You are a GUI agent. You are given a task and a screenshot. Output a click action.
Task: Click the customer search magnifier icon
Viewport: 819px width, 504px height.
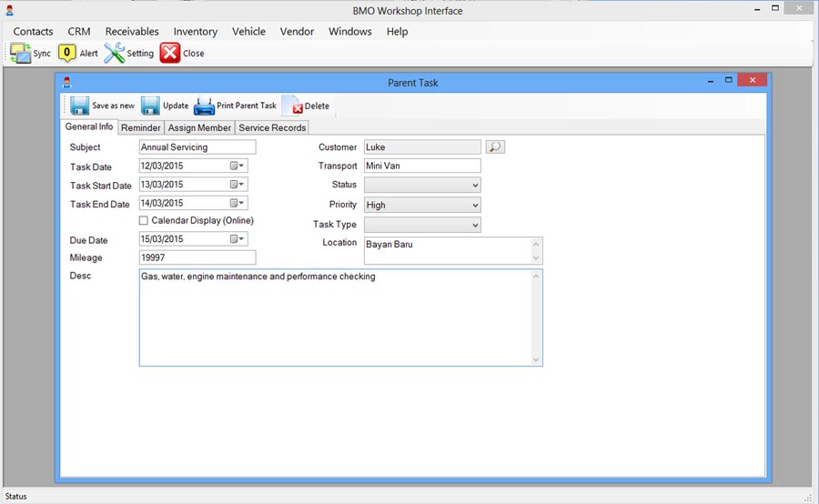(495, 147)
